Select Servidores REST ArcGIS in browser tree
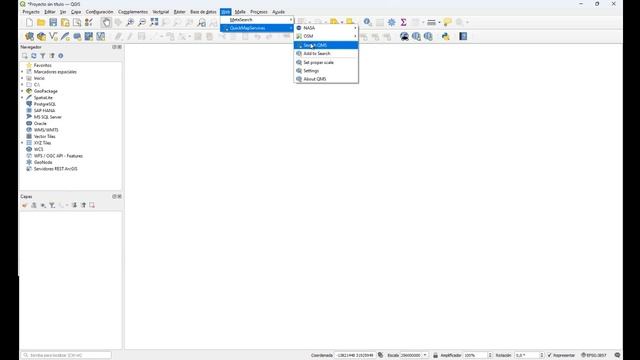Screen dimensions: 640x360 (56, 169)
